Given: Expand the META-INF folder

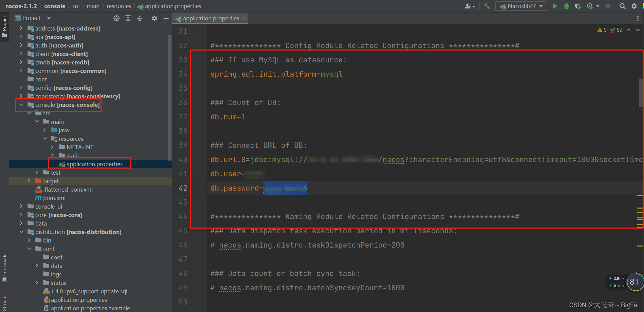Looking at the screenshot, I should [52, 147].
